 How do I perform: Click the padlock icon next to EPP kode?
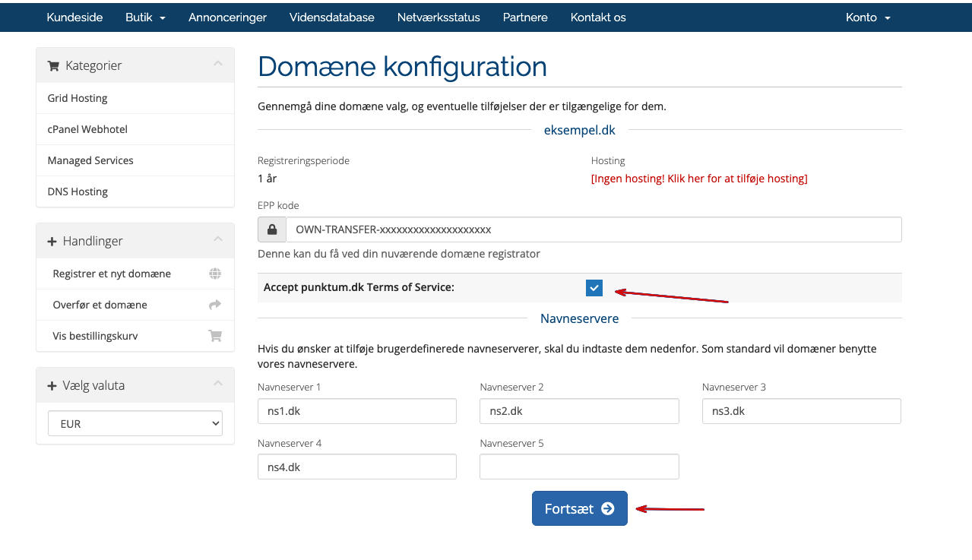[272, 229]
